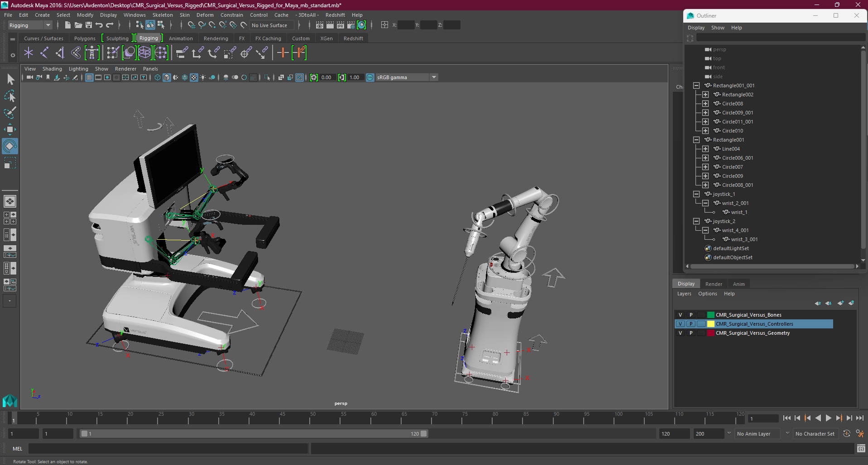Screen dimensions: 868x465
Task: Click the No Character Set button
Action: 815,434
